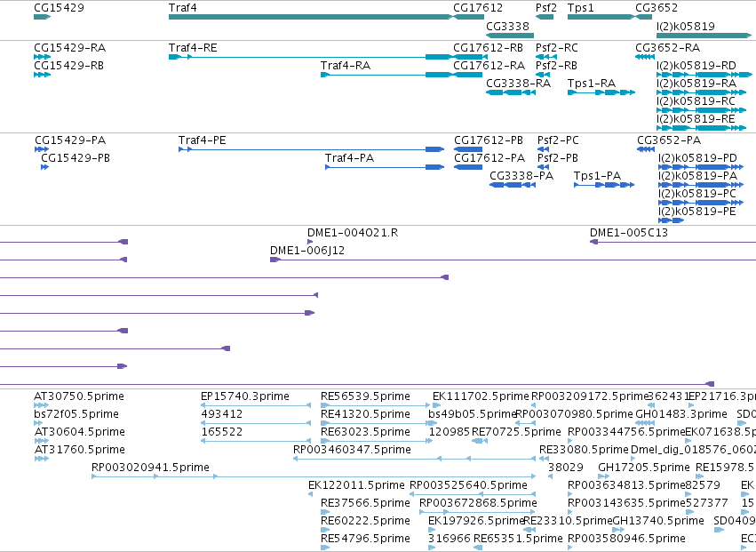
Task: Open protein l(2)k05819-PE
Action: click(x=671, y=221)
